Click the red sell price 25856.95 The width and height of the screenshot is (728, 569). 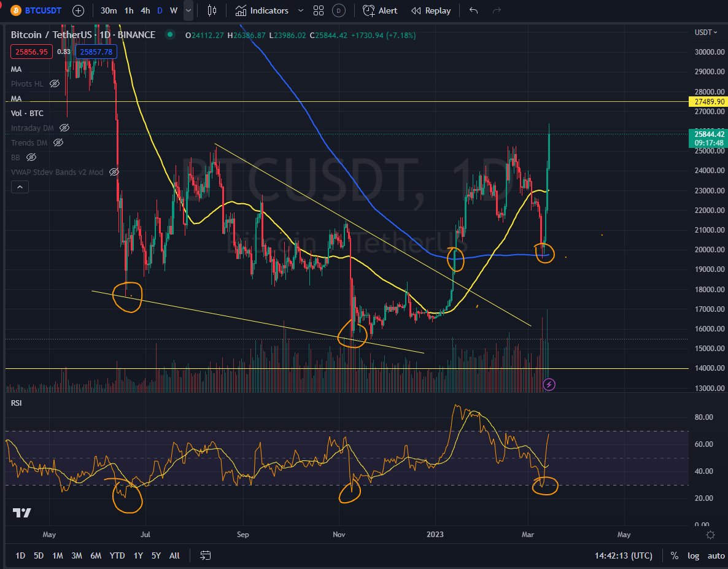(31, 52)
